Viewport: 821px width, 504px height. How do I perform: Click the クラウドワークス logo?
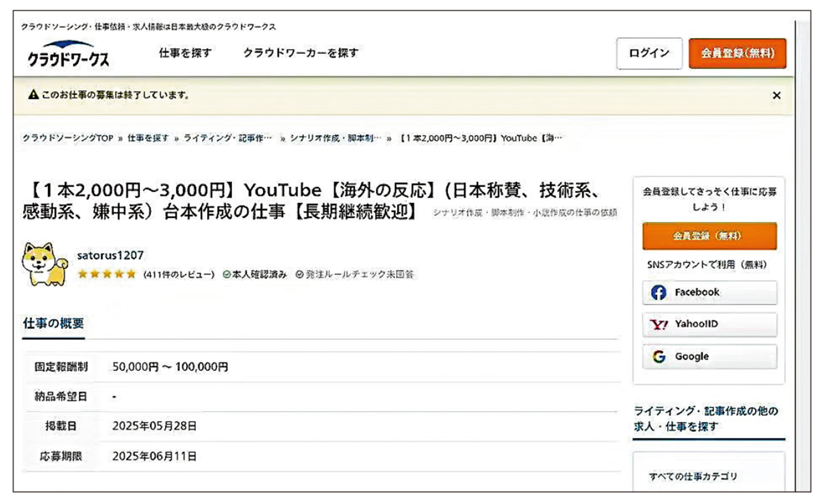70,54
